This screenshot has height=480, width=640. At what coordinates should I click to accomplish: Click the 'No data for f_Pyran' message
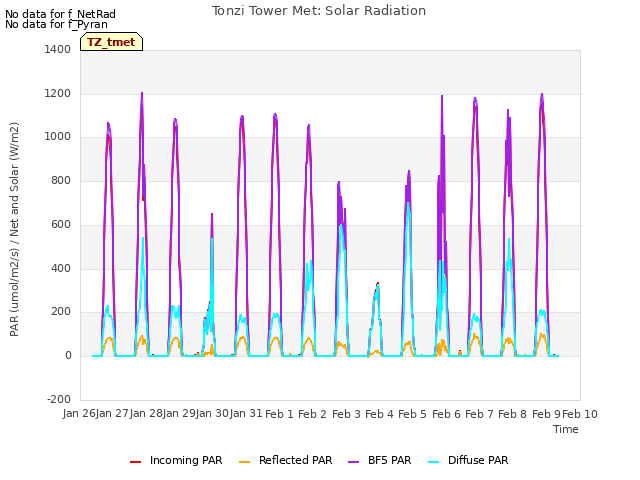(56, 24)
